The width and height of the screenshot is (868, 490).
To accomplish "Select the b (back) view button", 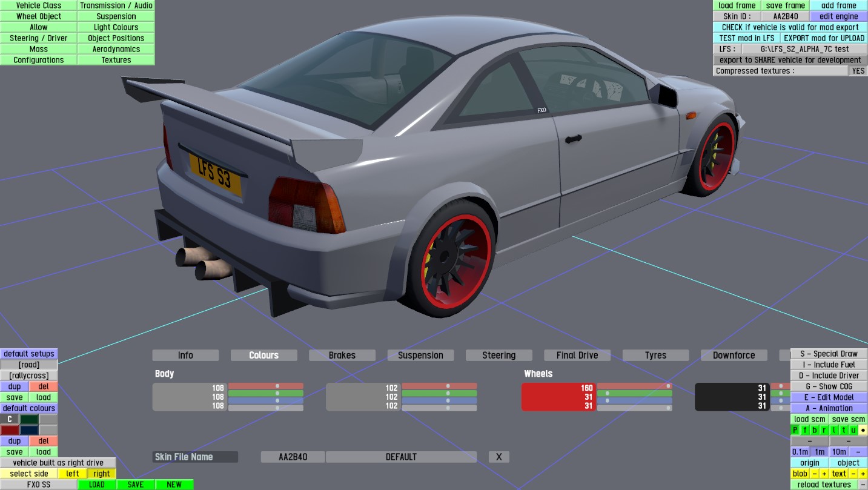I will pos(815,430).
